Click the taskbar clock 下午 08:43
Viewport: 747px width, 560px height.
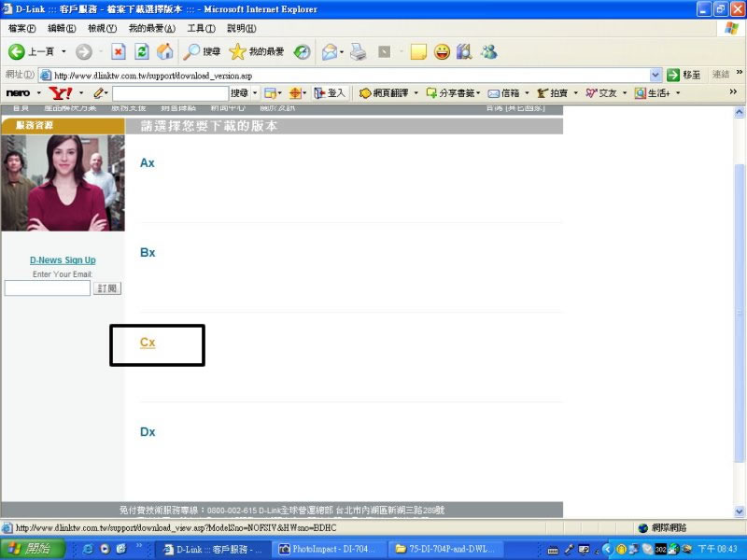tap(717, 549)
